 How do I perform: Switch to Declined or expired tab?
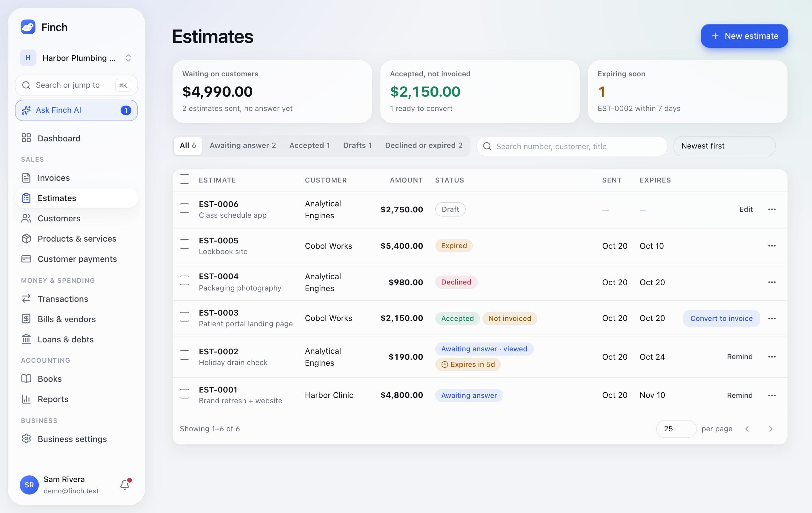point(424,145)
